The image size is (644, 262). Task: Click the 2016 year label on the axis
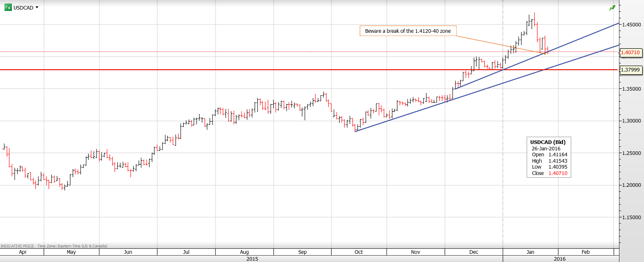[559, 258]
